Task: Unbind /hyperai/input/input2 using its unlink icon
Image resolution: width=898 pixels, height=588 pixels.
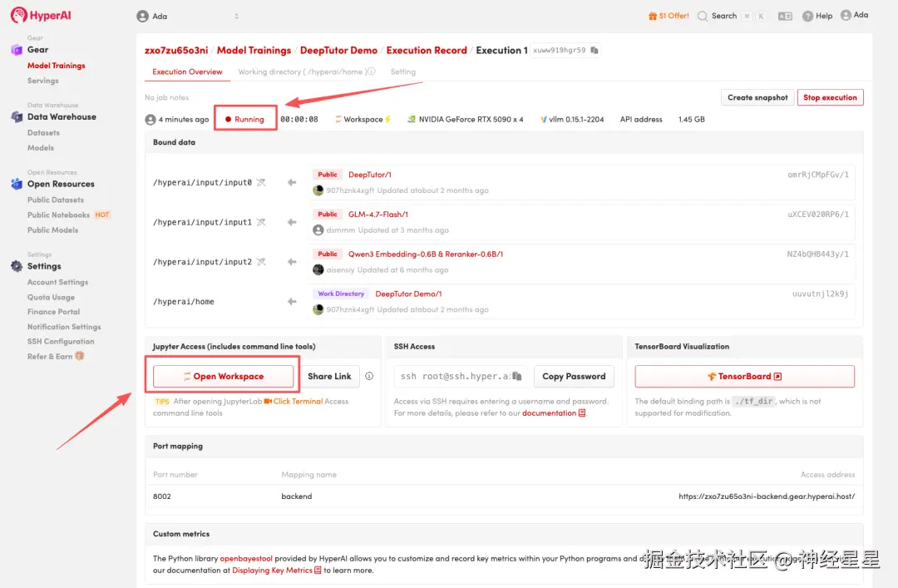Action: pyautogui.click(x=261, y=262)
